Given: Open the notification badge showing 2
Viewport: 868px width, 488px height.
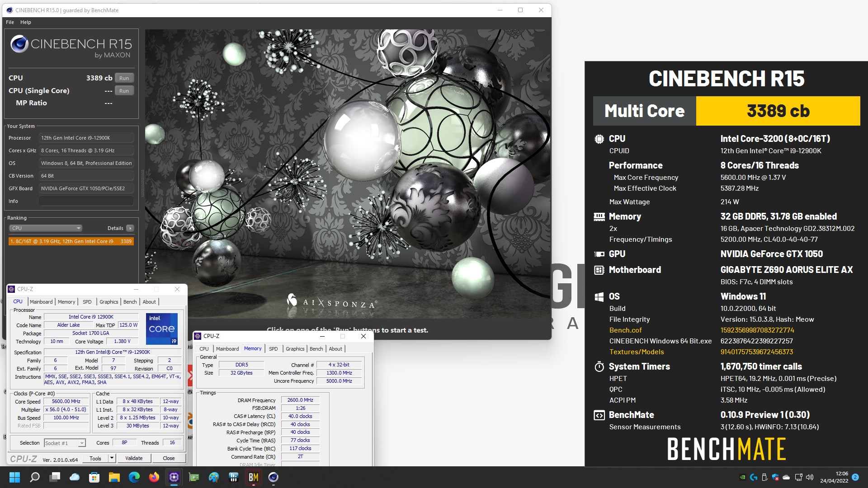Looking at the screenshot, I should 855,477.
